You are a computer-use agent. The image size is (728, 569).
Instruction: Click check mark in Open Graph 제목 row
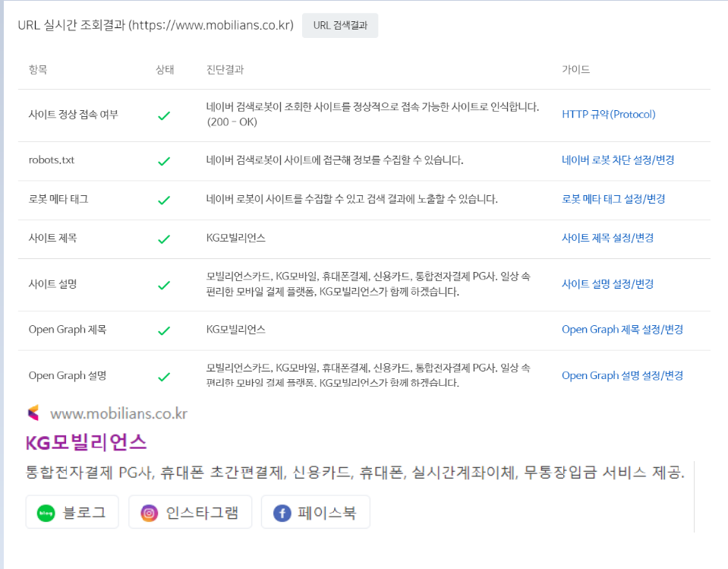click(x=164, y=330)
